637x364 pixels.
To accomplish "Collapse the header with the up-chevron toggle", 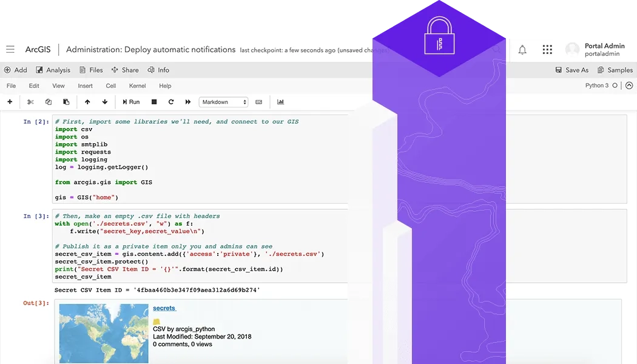I will click(x=629, y=86).
